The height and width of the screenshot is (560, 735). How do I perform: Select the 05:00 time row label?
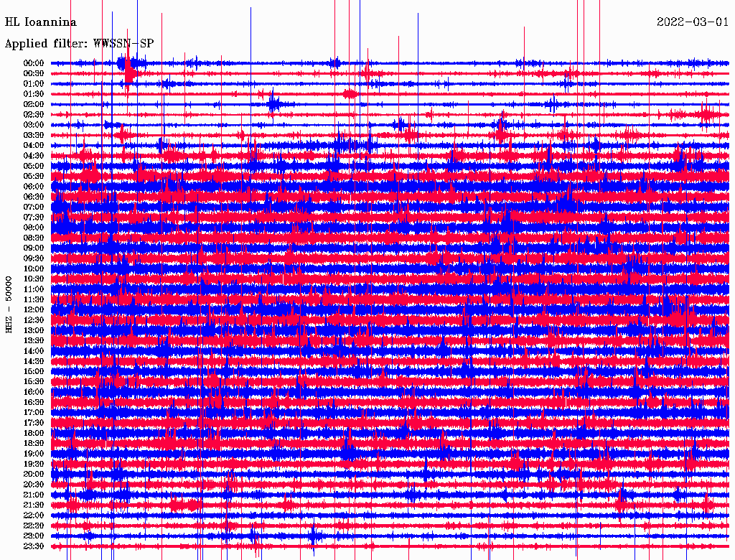pyautogui.click(x=34, y=166)
